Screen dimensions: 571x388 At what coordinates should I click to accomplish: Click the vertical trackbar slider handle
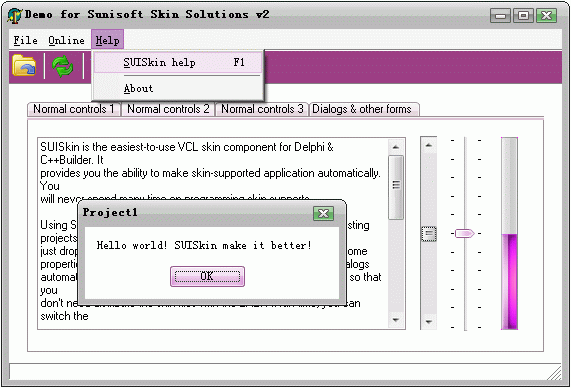465,233
